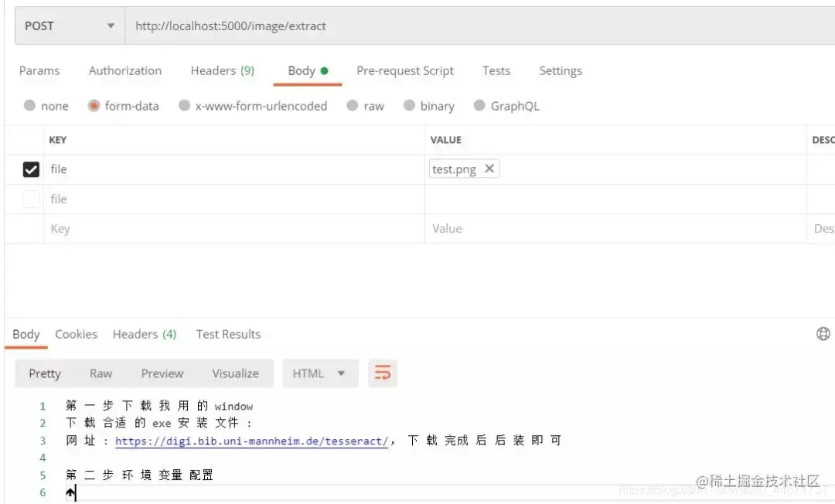Switch to the Params tab
This screenshot has height=504, width=835.
click(39, 71)
